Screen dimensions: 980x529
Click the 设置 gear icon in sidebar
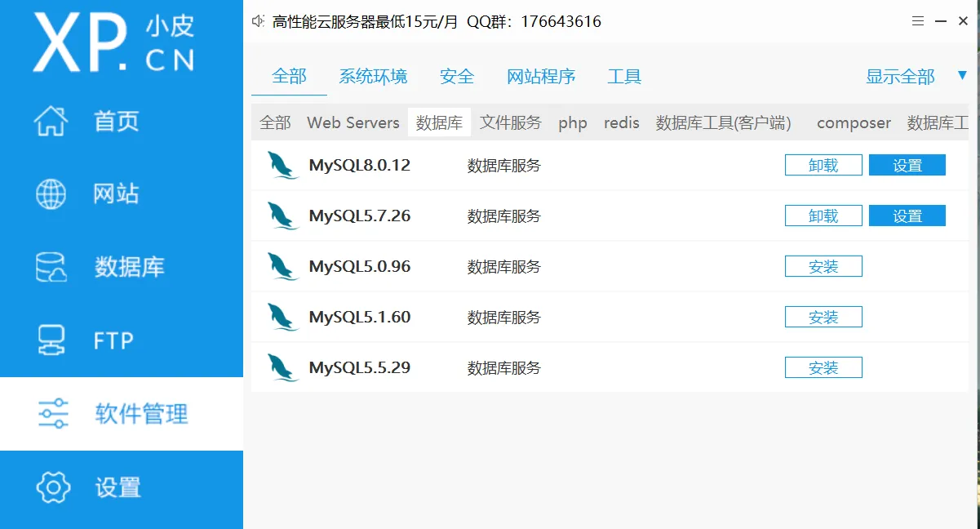(54, 487)
